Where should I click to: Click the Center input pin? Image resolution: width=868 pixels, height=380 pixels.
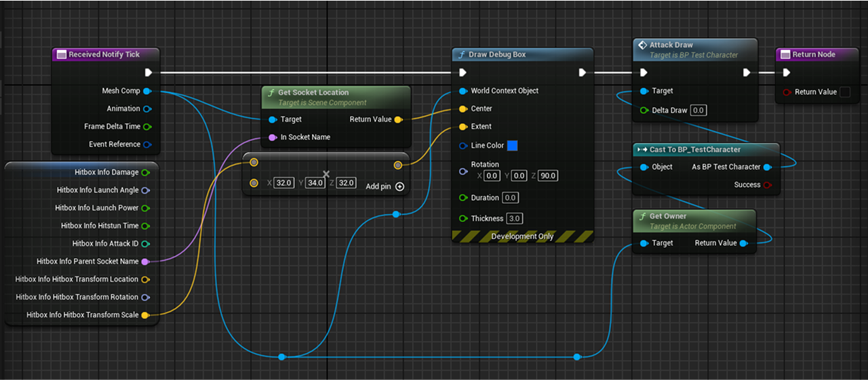(463, 108)
